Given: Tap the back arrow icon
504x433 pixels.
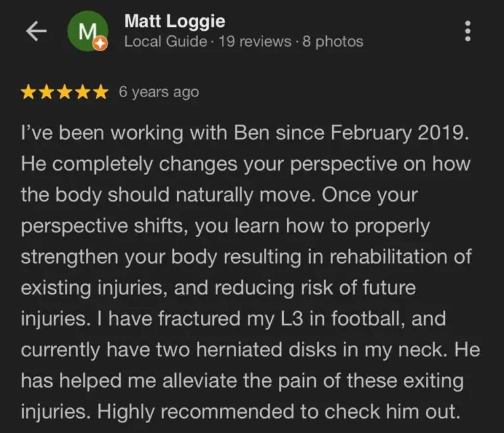Looking at the screenshot, I should pyautogui.click(x=36, y=32).
